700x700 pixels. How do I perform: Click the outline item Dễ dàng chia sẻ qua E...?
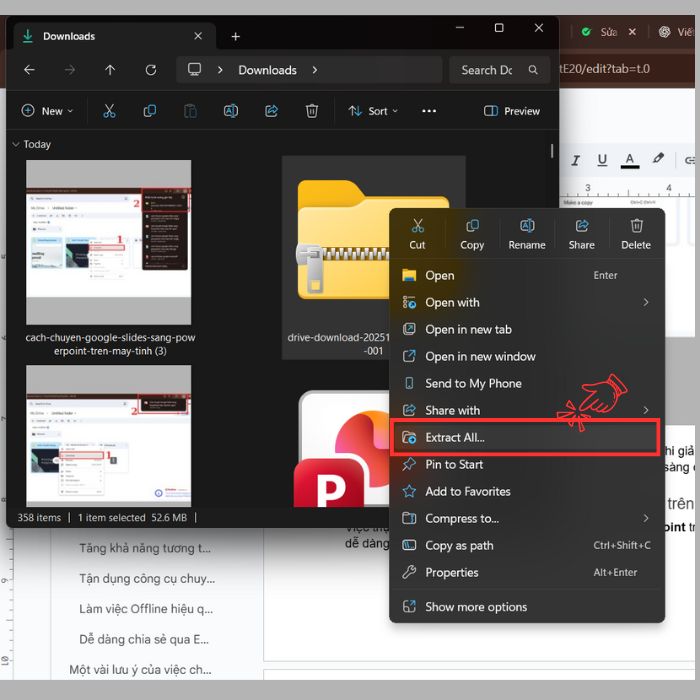tap(144, 639)
